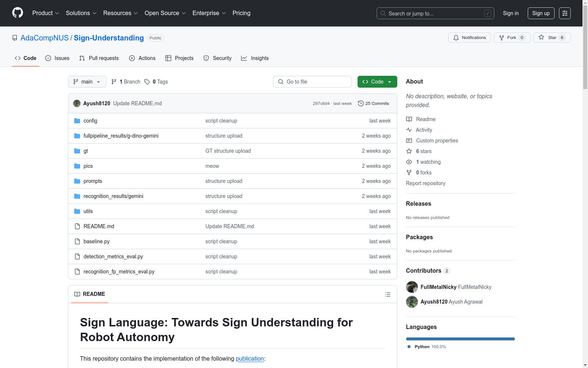Image resolution: width=588 pixels, height=368 pixels.
Task: Click the Activity pulse icon
Action: click(x=409, y=130)
